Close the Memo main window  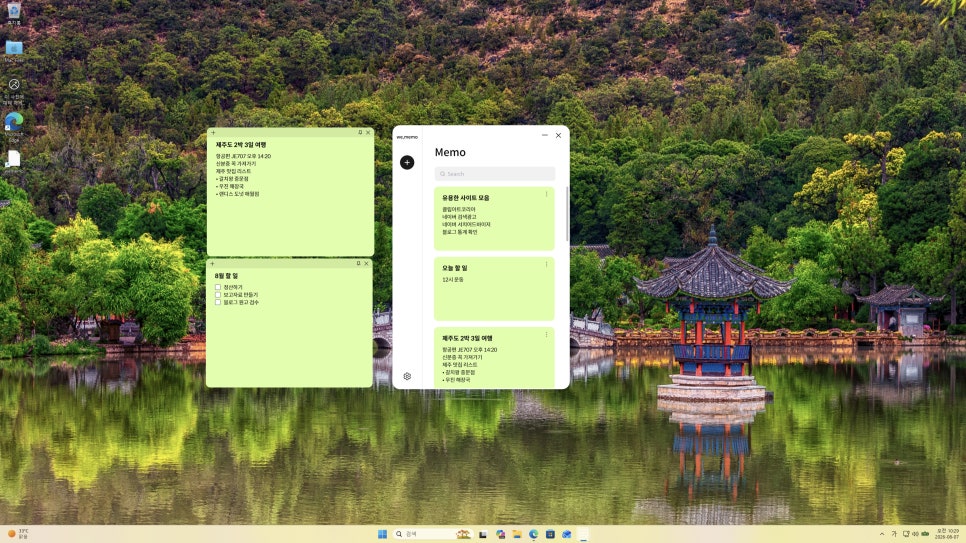pos(558,135)
